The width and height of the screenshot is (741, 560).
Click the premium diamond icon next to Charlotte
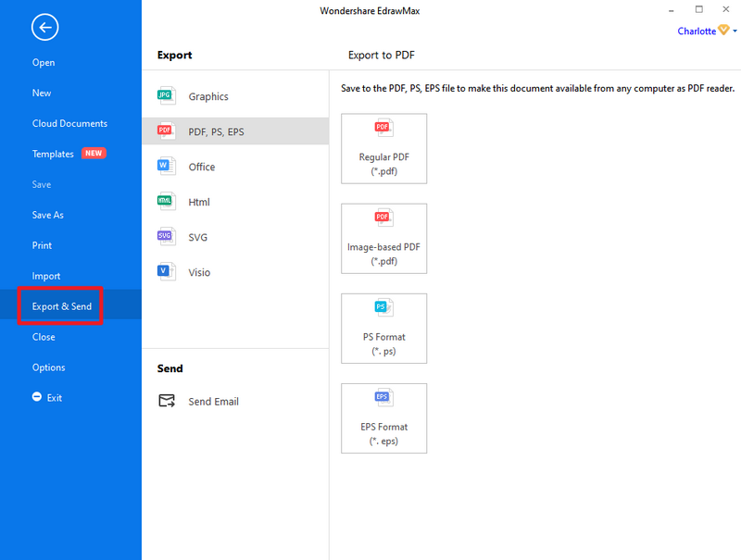point(723,31)
